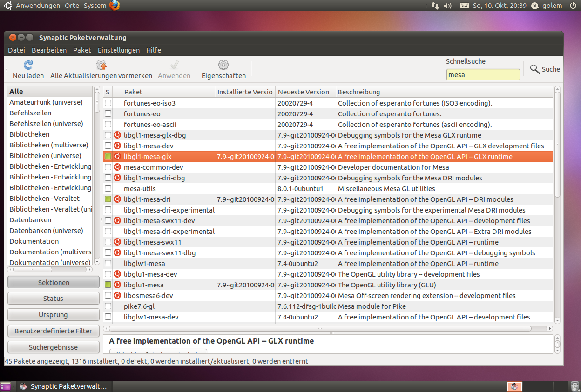Screen dimensions: 581x392
Task: Select the Alle section entry
Action: click(x=50, y=92)
